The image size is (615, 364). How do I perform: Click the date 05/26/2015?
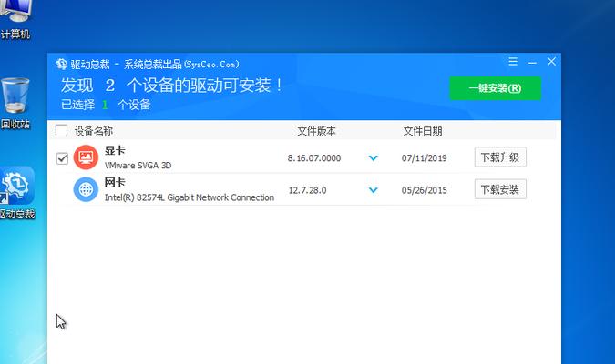(x=424, y=190)
